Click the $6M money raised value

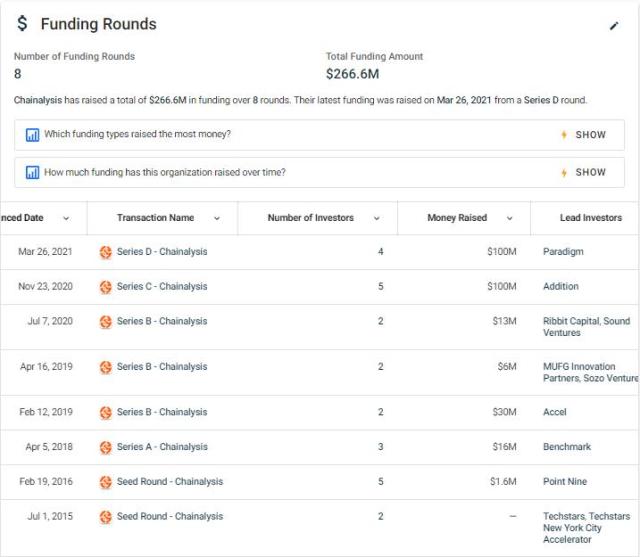pos(507,366)
